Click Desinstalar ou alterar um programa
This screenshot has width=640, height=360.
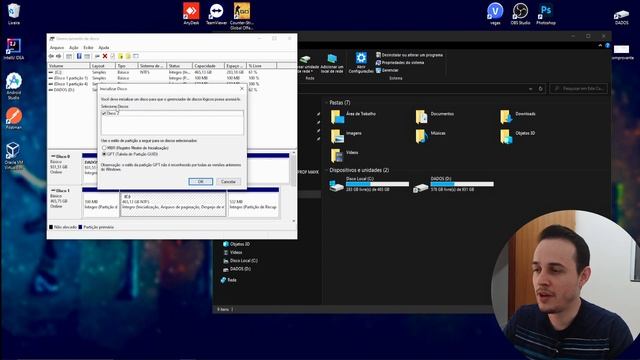(409, 55)
